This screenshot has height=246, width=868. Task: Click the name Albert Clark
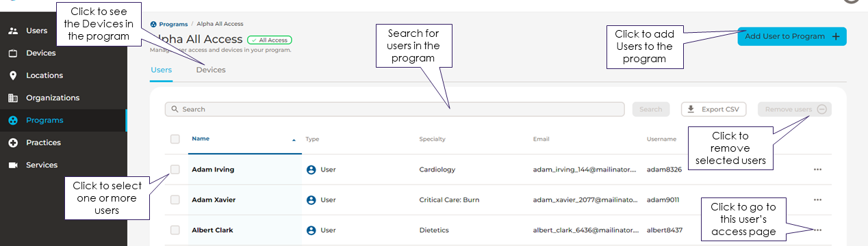212,230
